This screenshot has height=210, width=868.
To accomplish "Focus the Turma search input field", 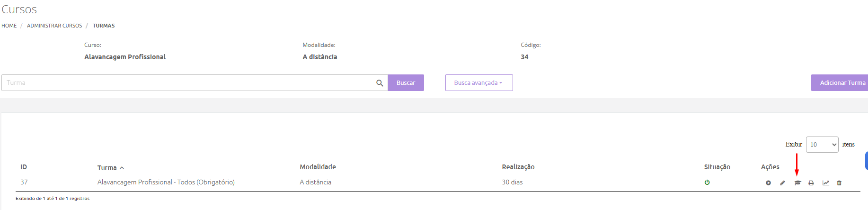I will [189, 83].
